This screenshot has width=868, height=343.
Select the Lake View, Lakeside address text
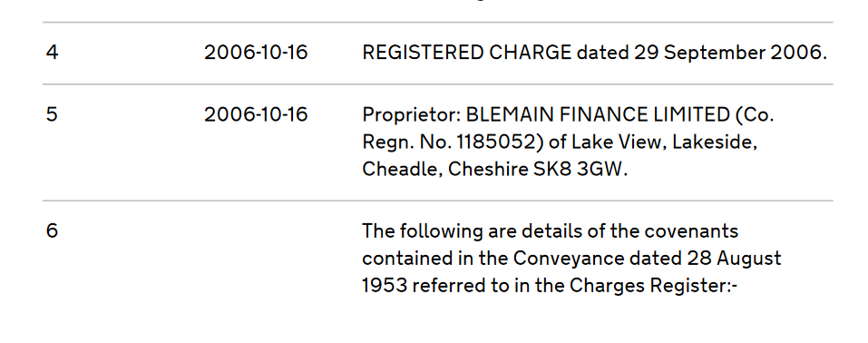(664, 142)
